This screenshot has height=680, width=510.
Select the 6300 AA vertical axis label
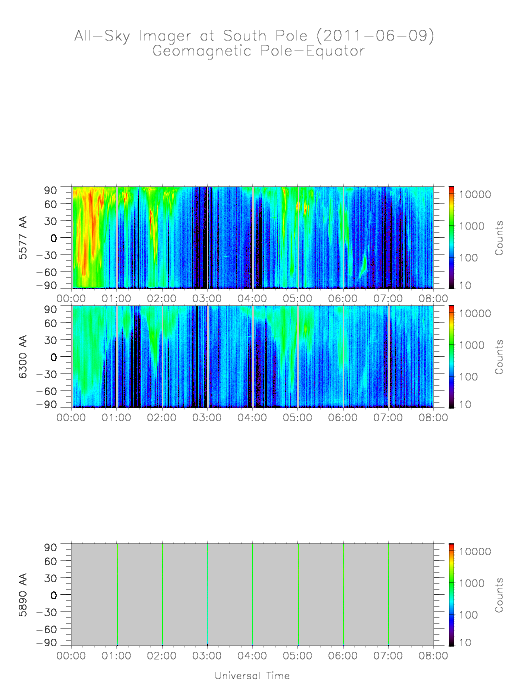pos(23,356)
